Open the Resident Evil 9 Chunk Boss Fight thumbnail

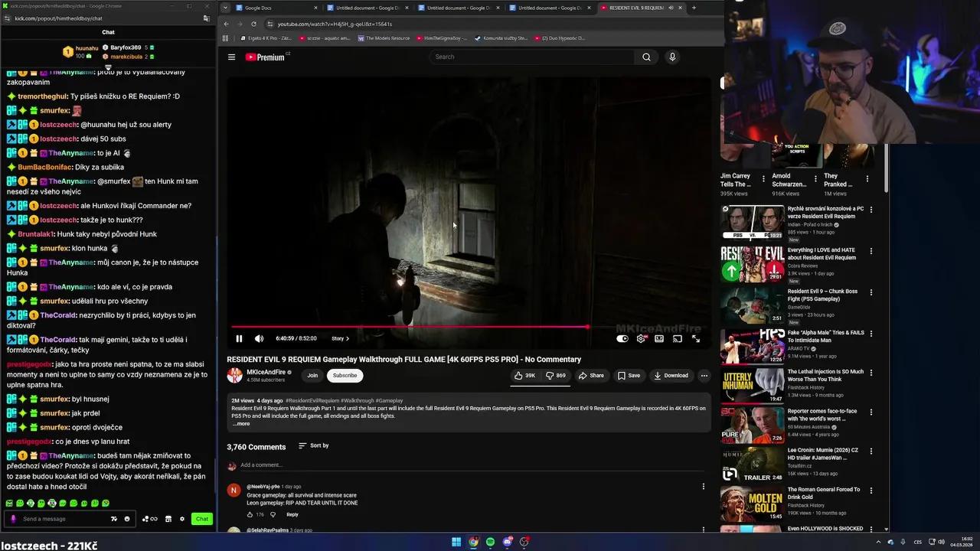pyautogui.click(x=753, y=304)
